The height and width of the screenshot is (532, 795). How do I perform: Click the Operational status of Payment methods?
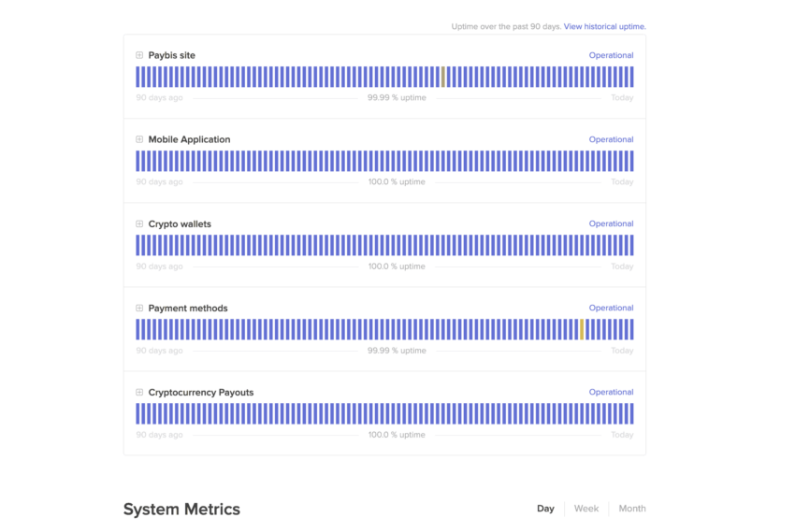611,308
